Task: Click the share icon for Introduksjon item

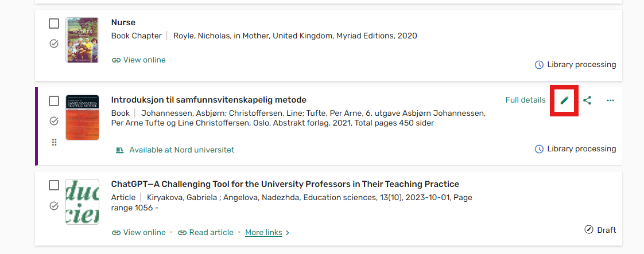Action: tap(587, 100)
